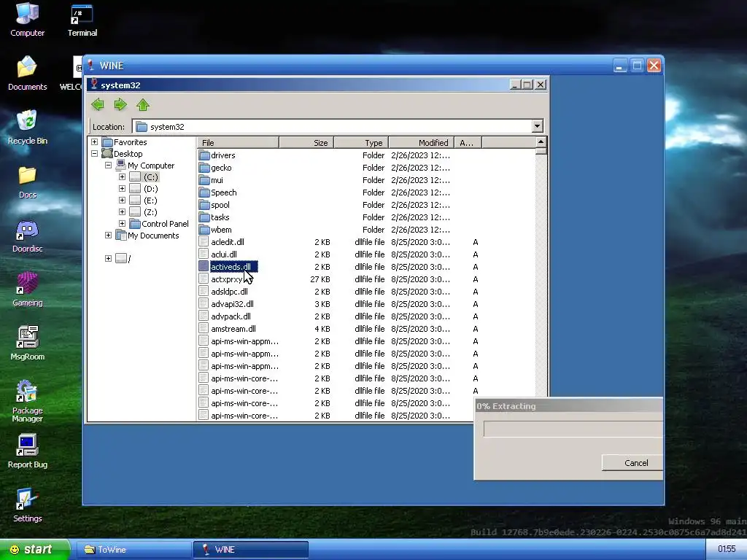Screen dimensions: 747x560
Task: Click the acledit.dll file icon
Action: pos(204,242)
